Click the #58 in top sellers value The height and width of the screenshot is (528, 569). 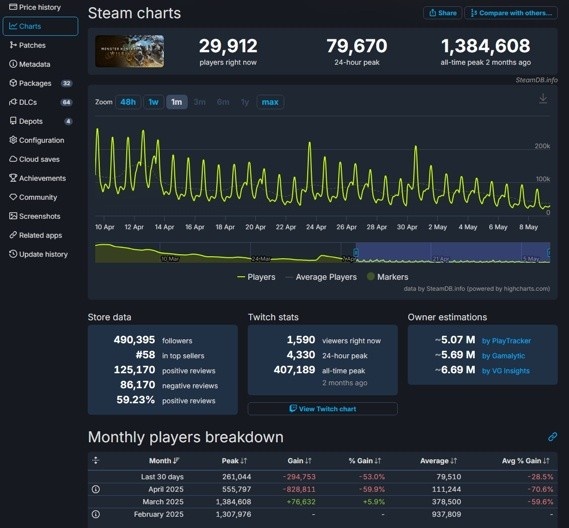[145, 355]
